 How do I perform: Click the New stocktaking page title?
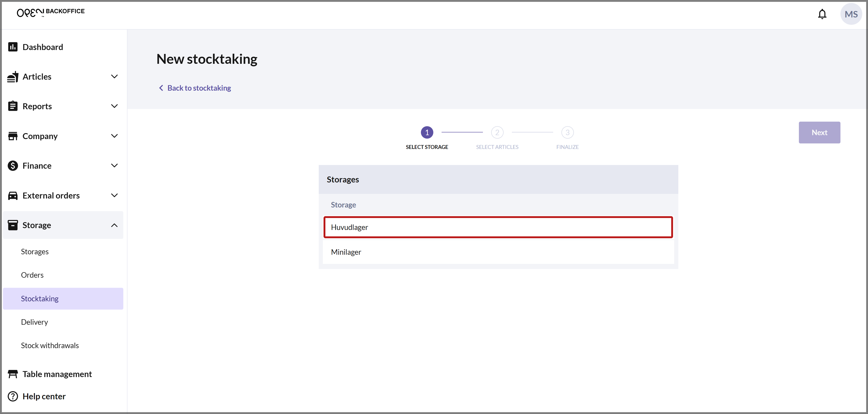click(x=207, y=59)
